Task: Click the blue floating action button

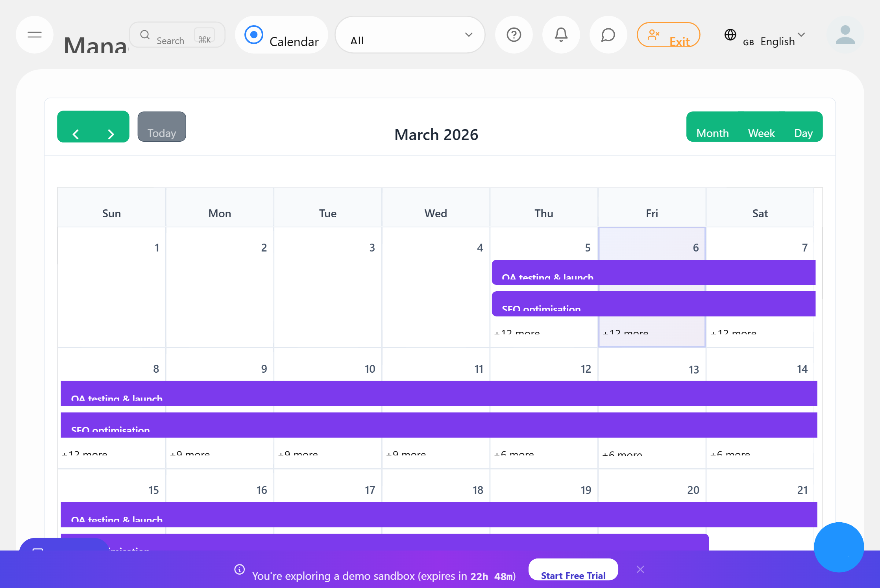Action: (x=839, y=547)
